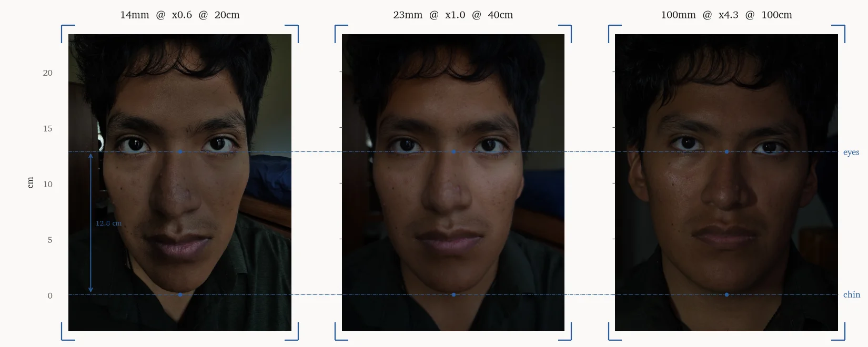Click the "chin" guide line label
Viewport: 868px width, 347px height.
pyautogui.click(x=852, y=294)
